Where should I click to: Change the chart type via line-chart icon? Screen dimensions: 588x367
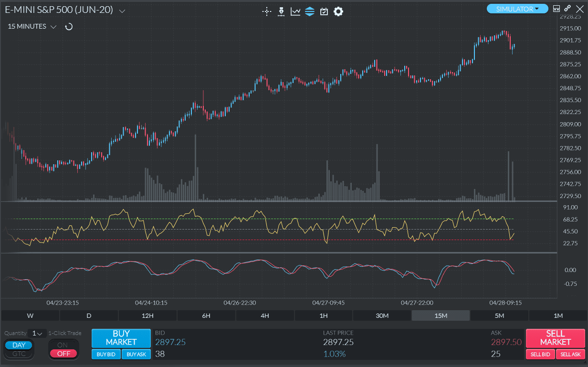295,11
